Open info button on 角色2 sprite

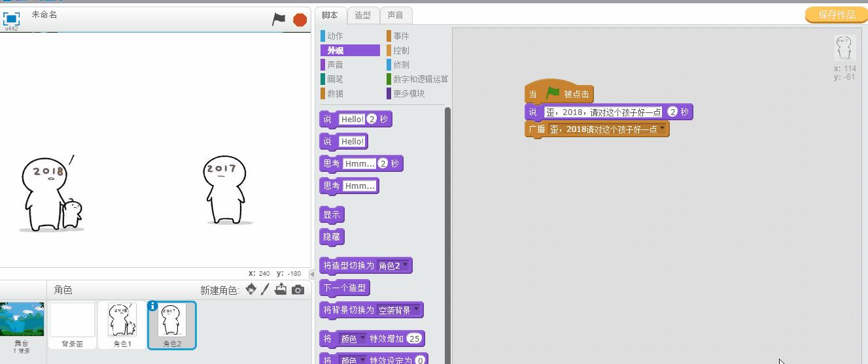153,306
